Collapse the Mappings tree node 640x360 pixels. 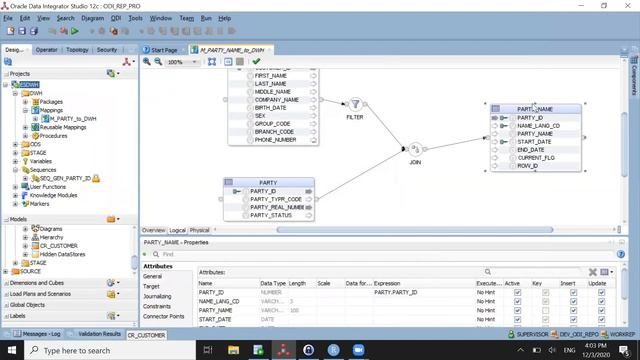coord(25,110)
